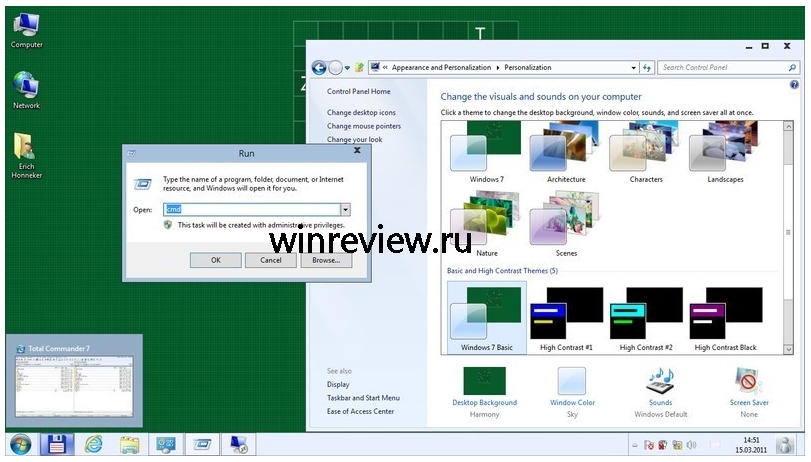
Task: Select the Nature theme
Action: 486,223
